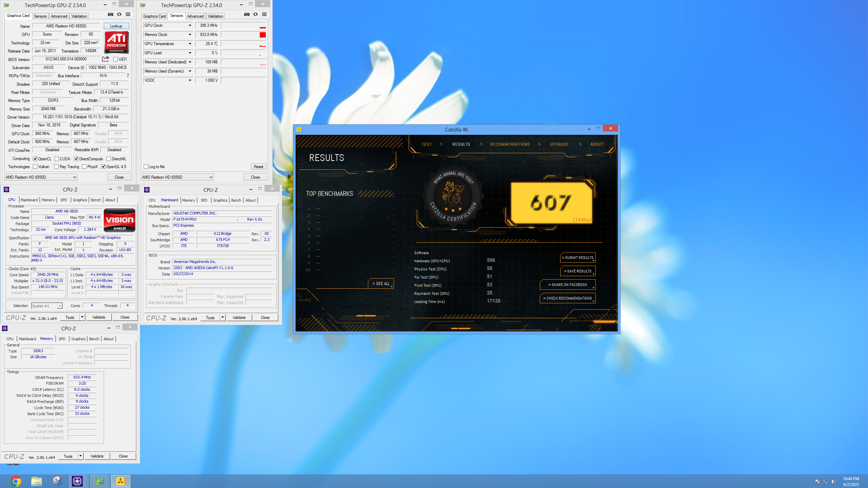Click Memory Clock sensor graph bar

click(243, 35)
